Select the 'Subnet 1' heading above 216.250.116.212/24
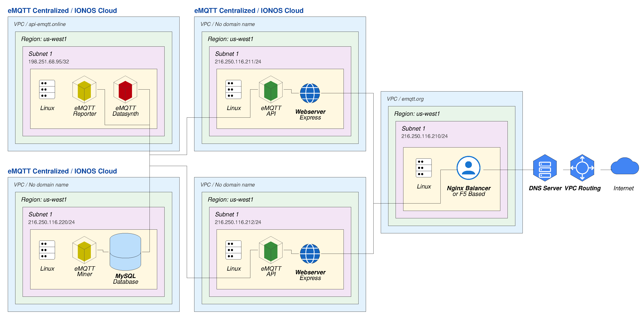The height and width of the screenshot is (318, 644). click(x=227, y=214)
